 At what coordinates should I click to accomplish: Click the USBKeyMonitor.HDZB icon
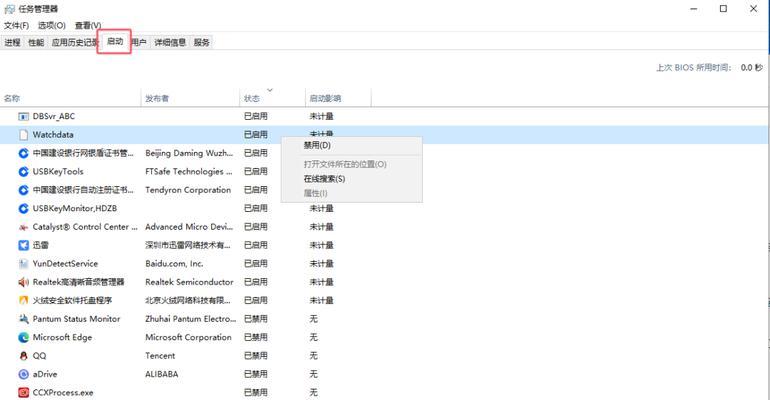point(23,209)
